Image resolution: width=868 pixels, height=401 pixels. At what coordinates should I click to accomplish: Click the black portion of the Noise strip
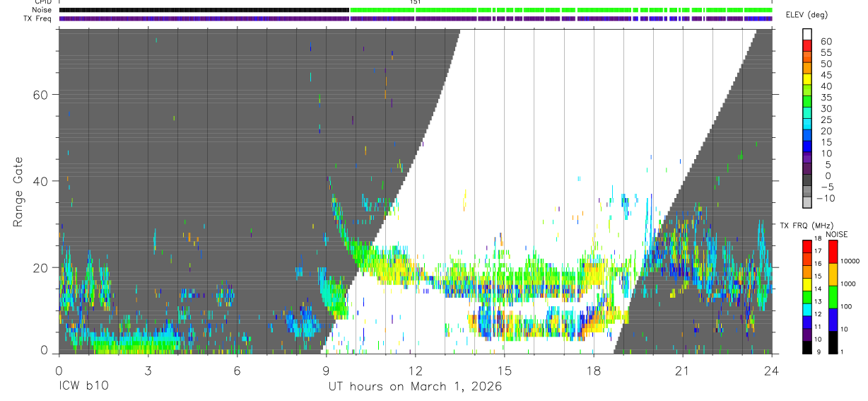tap(204, 10)
